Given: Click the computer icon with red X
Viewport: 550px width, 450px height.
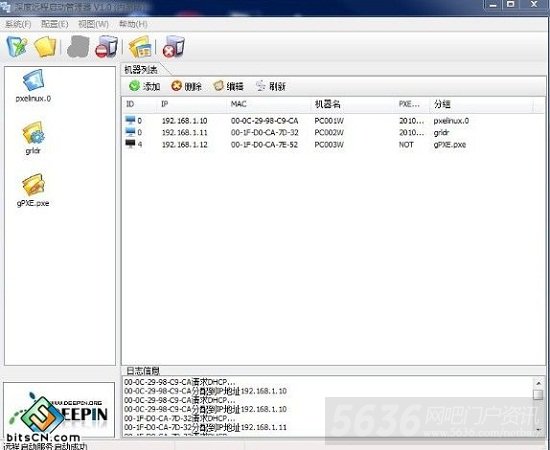Looking at the screenshot, I should [x=173, y=47].
